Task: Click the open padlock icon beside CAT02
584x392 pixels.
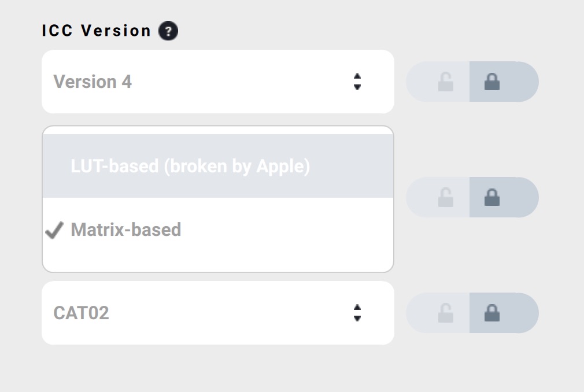Action: (x=445, y=313)
